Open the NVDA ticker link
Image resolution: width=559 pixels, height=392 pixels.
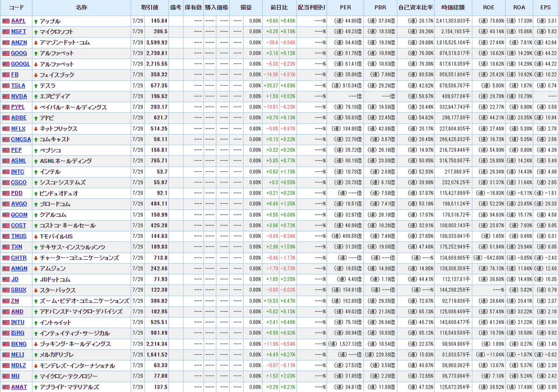click(x=19, y=96)
